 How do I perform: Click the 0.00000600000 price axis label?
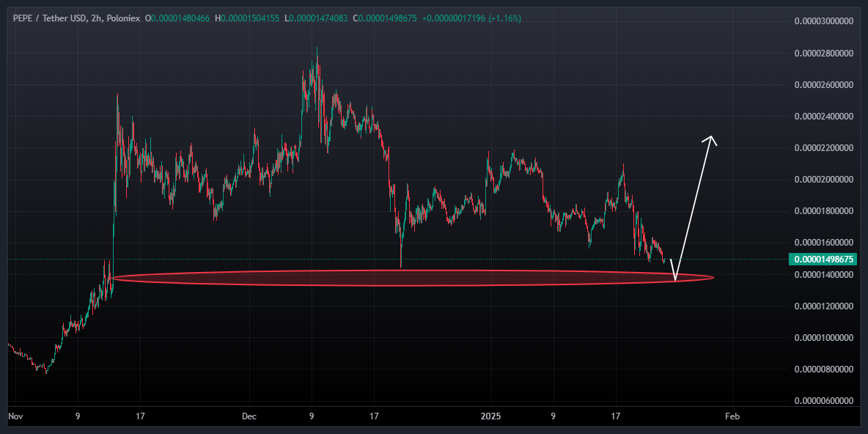[x=823, y=401]
